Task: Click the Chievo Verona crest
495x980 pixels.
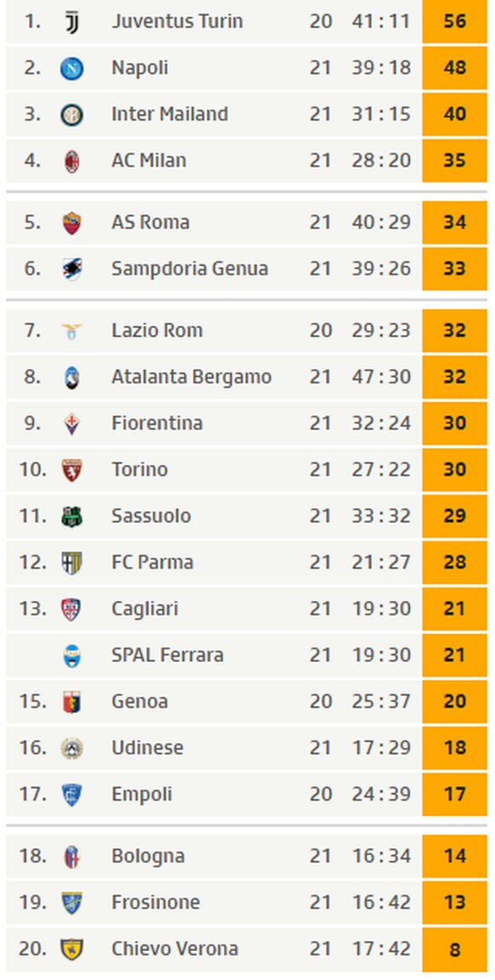Action: point(72,949)
